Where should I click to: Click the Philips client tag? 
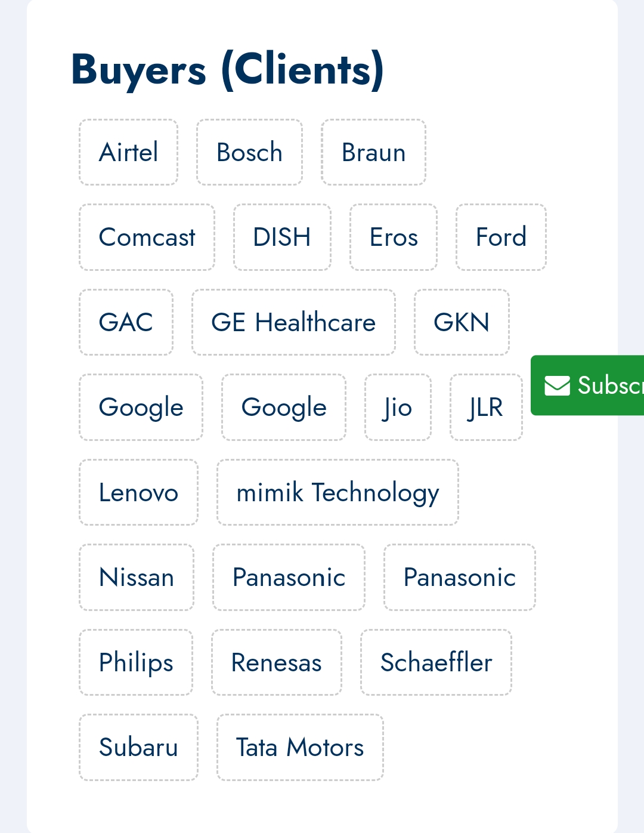point(136,662)
